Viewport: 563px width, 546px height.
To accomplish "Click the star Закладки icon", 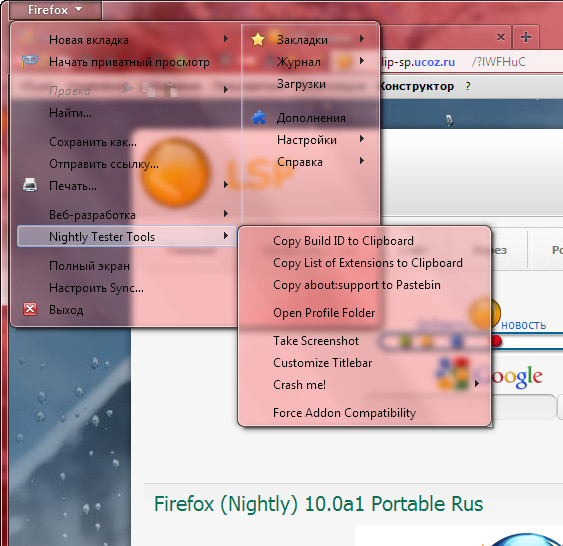I will click(258, 39).
